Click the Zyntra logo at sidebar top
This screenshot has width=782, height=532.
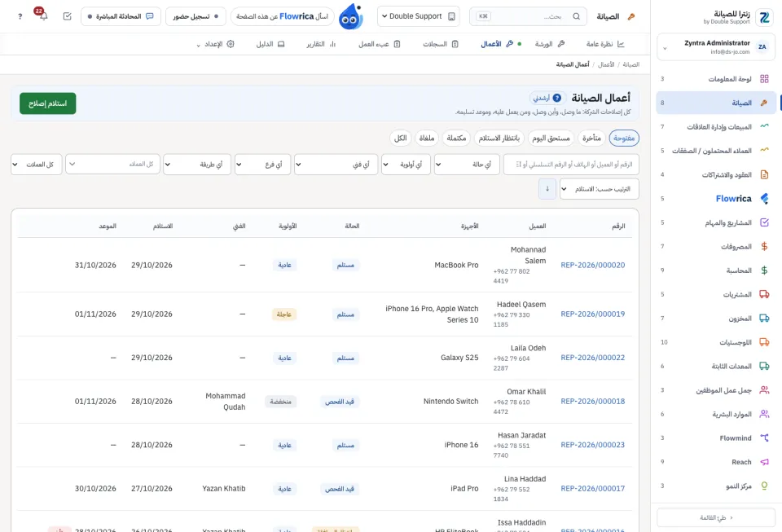click(x=764, y=17)
